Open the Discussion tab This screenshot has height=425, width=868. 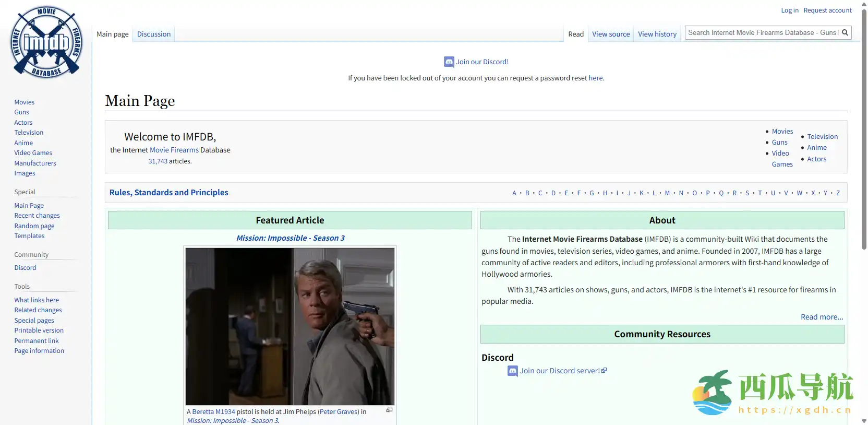(x=154, y=34)
